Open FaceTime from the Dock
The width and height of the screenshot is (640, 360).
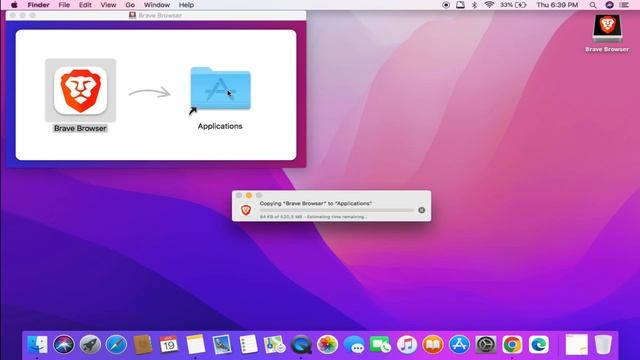pyautogui.click(x=380, y=344)
